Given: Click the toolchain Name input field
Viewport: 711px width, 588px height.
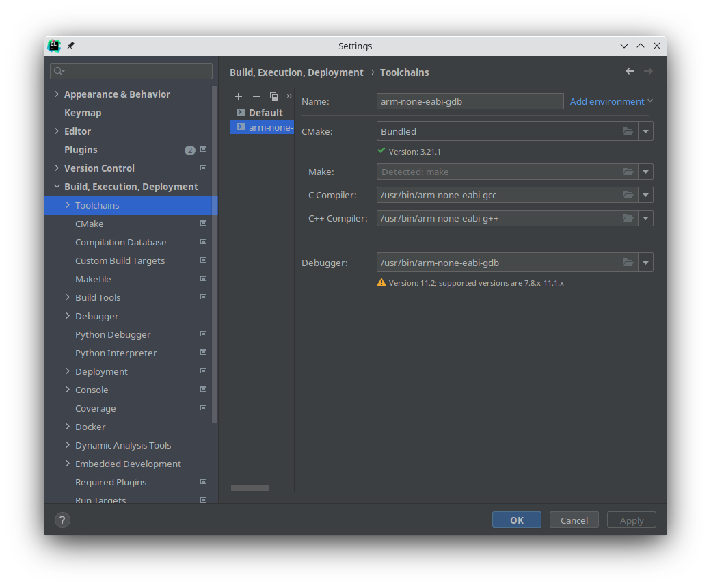Looking at the screenshot, I should click(470, 102).
